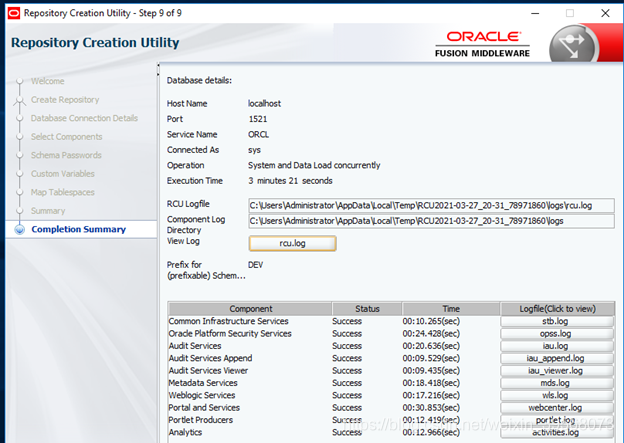Image resolution: width=624 pixels, height=443 pixels.
Task: Select the Portal and Services cell
Action: point(204,408)
